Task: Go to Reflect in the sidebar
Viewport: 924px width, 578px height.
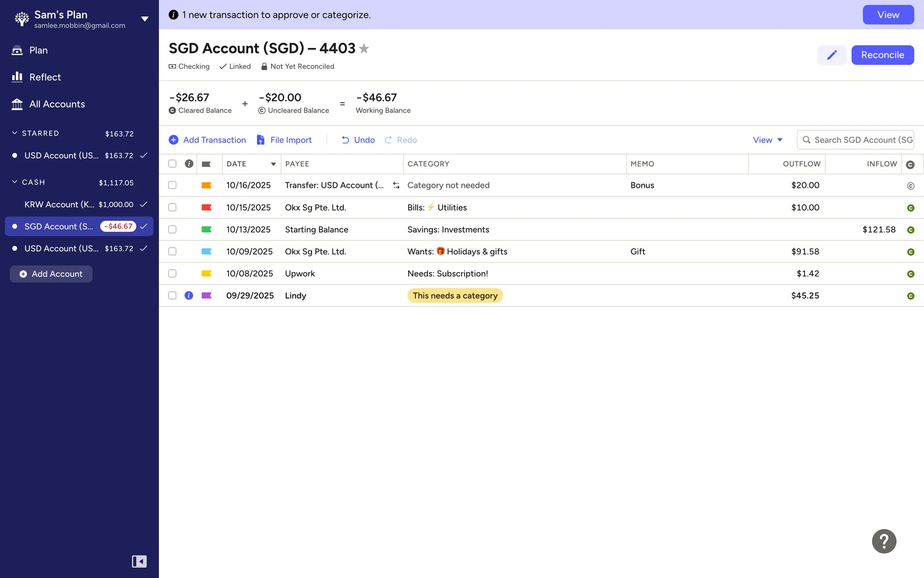Action: (45, 77)
